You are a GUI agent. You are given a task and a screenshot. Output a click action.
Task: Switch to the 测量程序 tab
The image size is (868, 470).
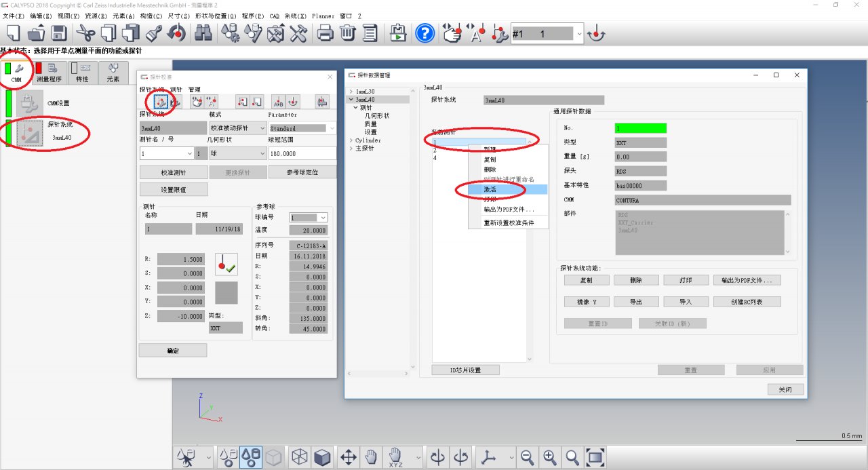pos(49,73)
